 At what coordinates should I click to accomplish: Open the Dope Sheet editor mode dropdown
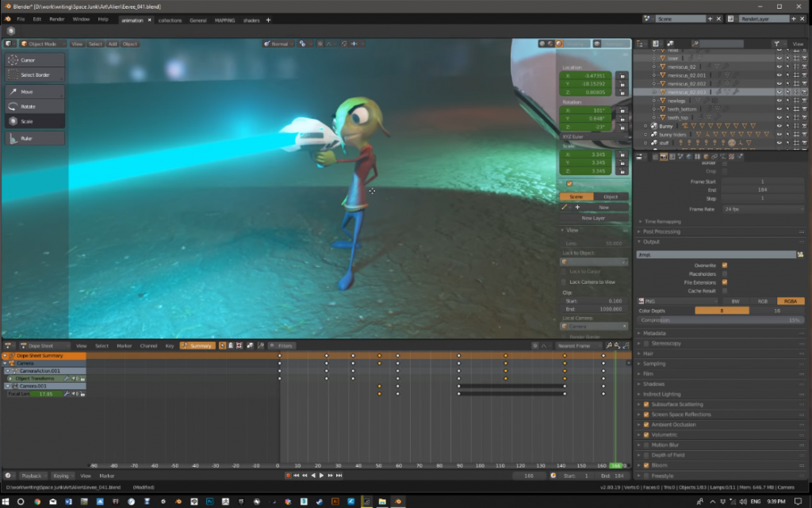[44, 346]
